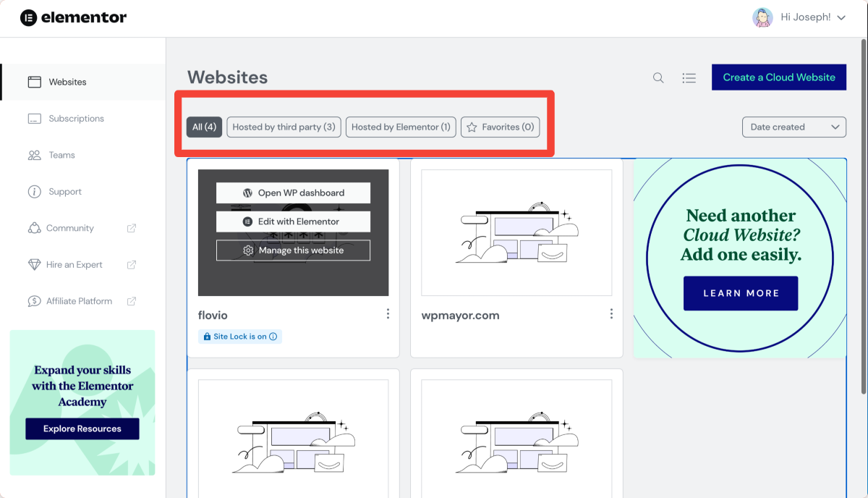Image resolution: width=868 pixels, height=498 pixels.
Task: Click Manage this website button
Action: [x=293, y=250]
